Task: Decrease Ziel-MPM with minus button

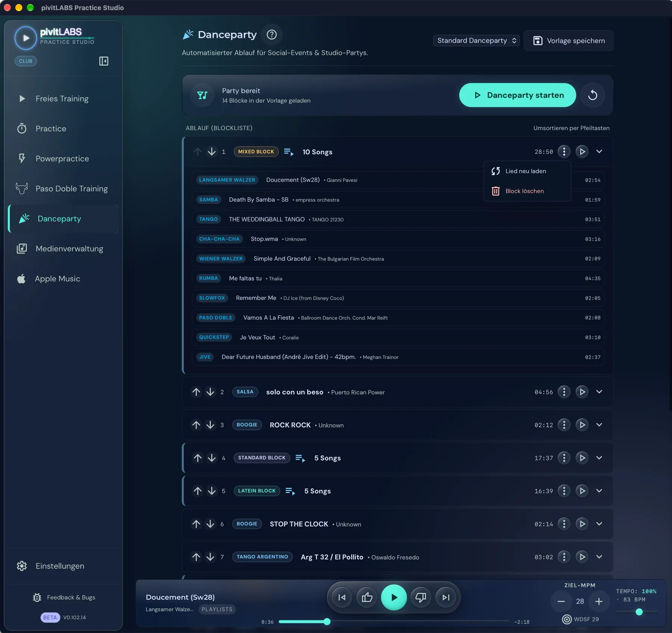Action: pos(561,601)
